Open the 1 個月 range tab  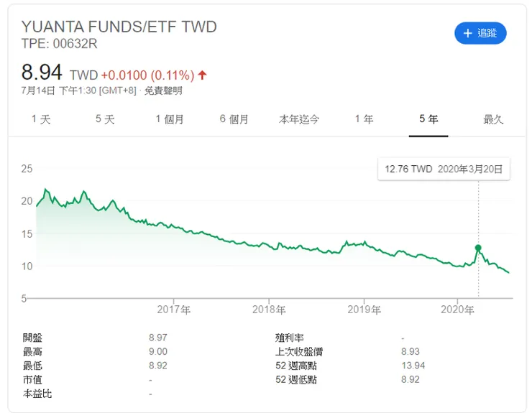coord(170,119)
